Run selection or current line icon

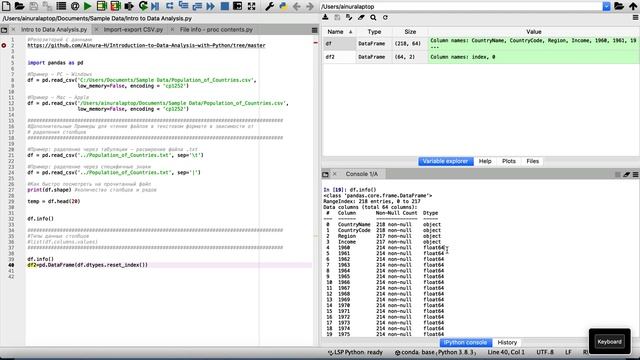[129, 6]
